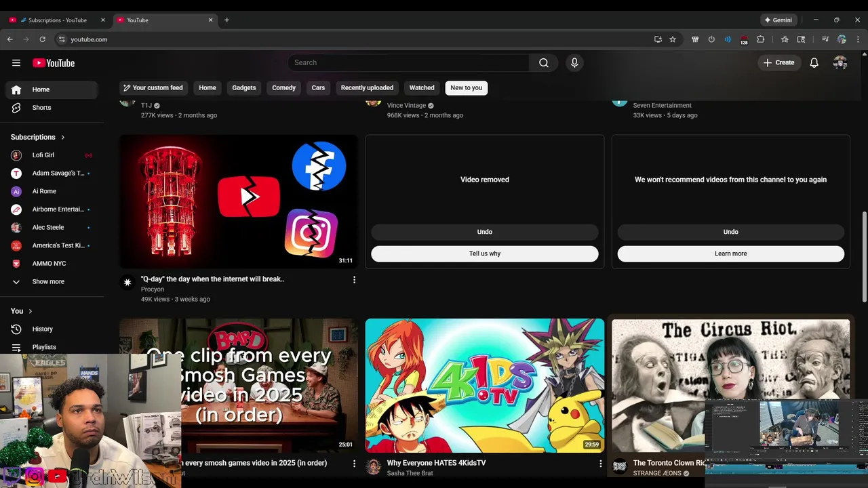The width and height of the screenshot is (868, 488).
Task: Start voice search with the microphone icon
Action: pos(574,63)
